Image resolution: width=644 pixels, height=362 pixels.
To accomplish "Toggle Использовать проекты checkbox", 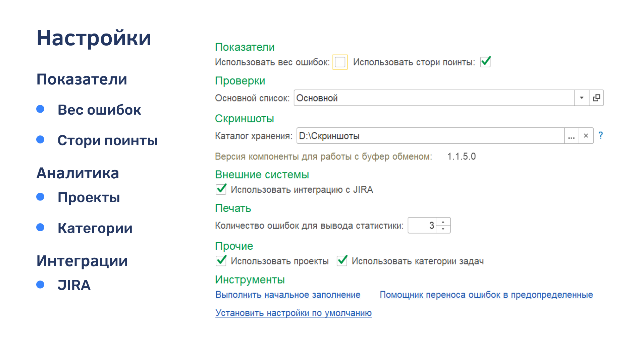I will 221,261.
